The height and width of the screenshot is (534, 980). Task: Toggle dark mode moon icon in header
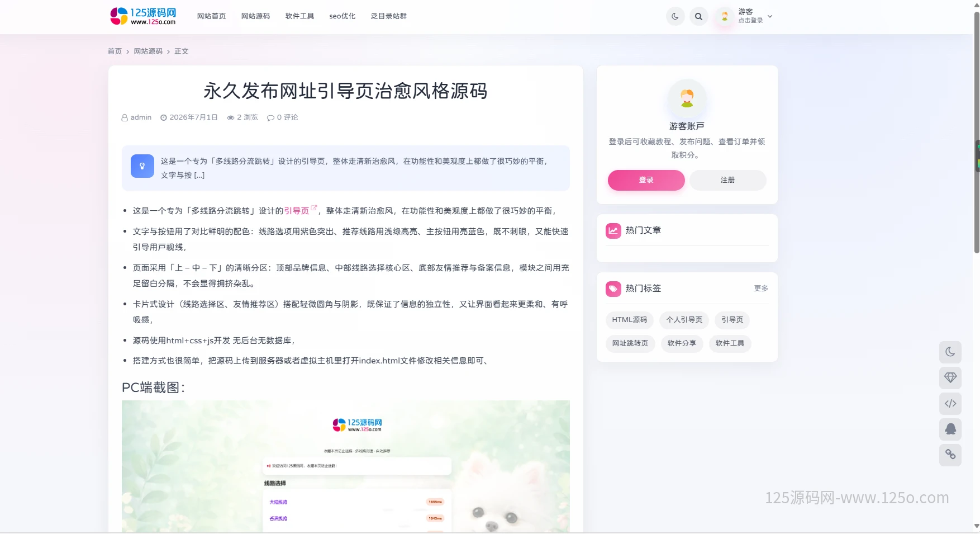coord(675,17)
